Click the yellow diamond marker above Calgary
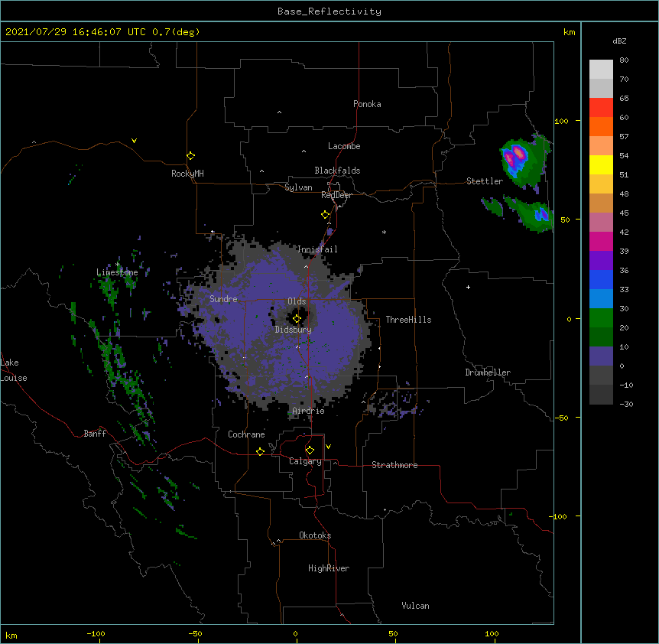This screenshot has height=644, width=659. (310, 450)
